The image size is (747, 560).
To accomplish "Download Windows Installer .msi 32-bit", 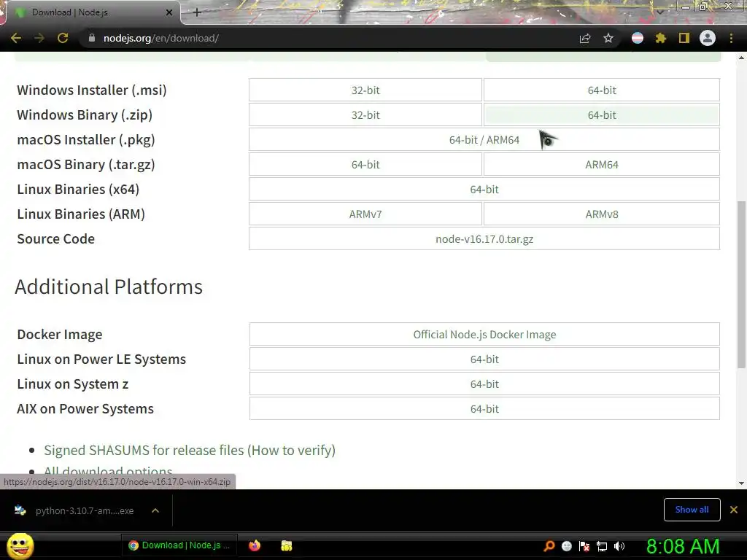I will pos(365,90).
